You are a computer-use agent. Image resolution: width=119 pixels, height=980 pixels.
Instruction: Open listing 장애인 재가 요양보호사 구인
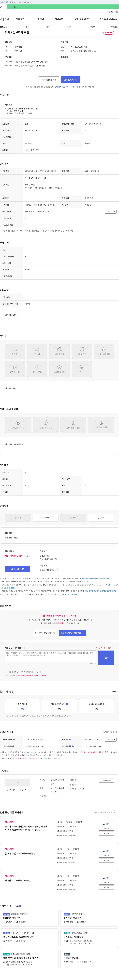(18, 880)
